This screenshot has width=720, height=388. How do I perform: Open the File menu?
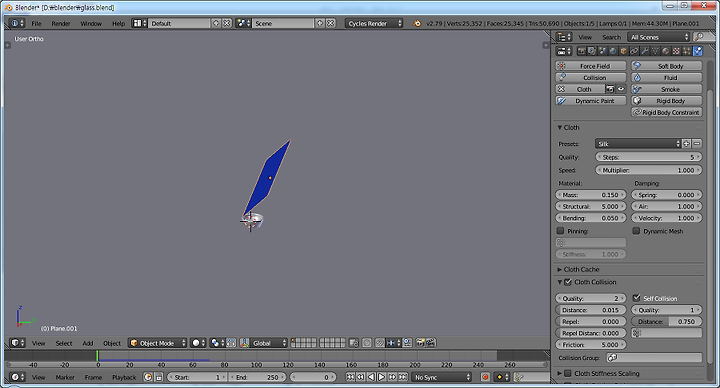click(36, 23)
